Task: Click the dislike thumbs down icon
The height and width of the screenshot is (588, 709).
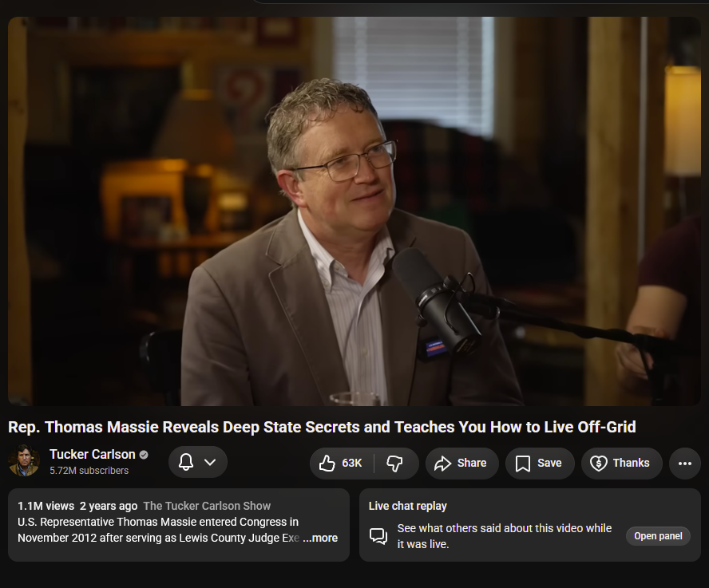Action: [x=394, y=464]
